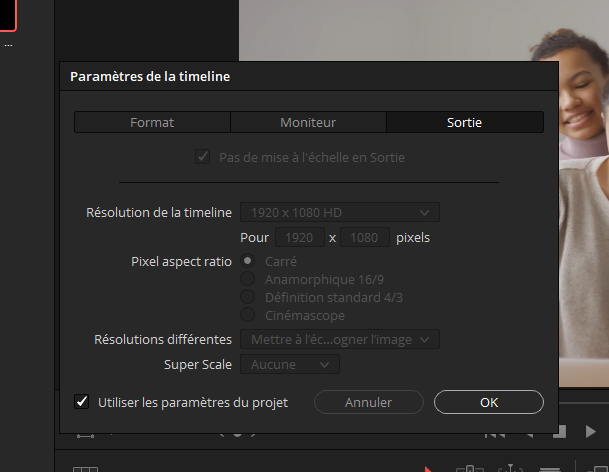Open the Moniteur tab

click(308, 122)
